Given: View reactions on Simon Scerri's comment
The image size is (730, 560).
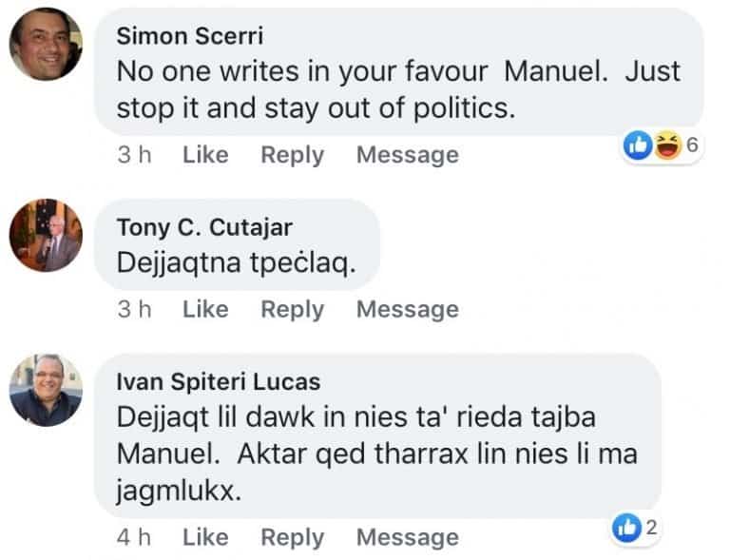Looking at the screenshot, I should 663,145.
